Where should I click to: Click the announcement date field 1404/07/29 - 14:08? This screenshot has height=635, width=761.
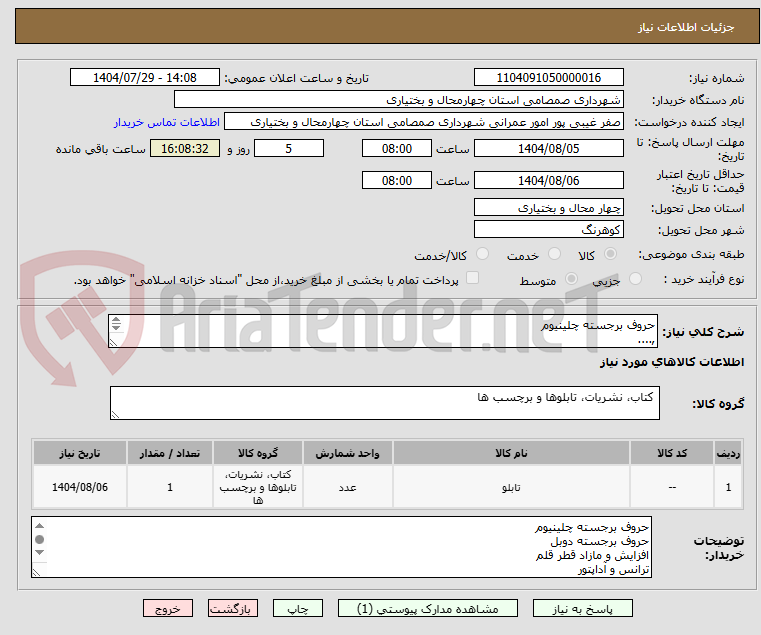[145, 78]
